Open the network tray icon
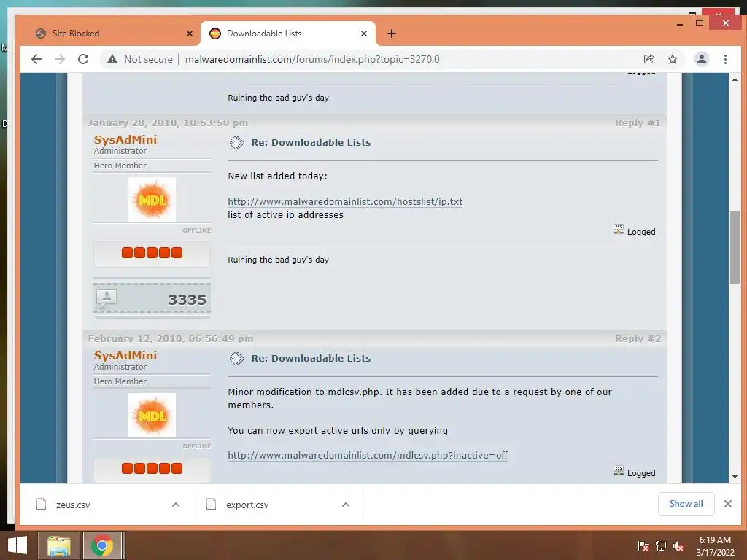 pyautogui.click(x=661, y=546)
